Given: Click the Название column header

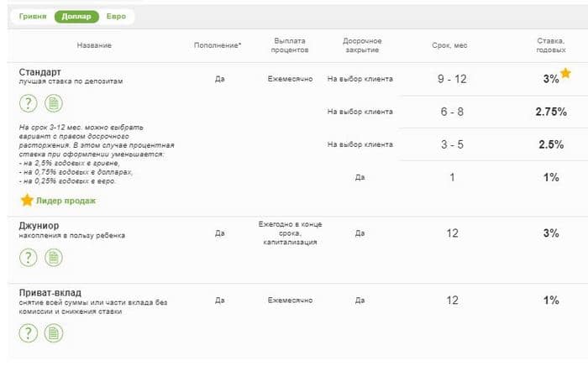Looking at the screenshot, I should (x=93, y=44).
